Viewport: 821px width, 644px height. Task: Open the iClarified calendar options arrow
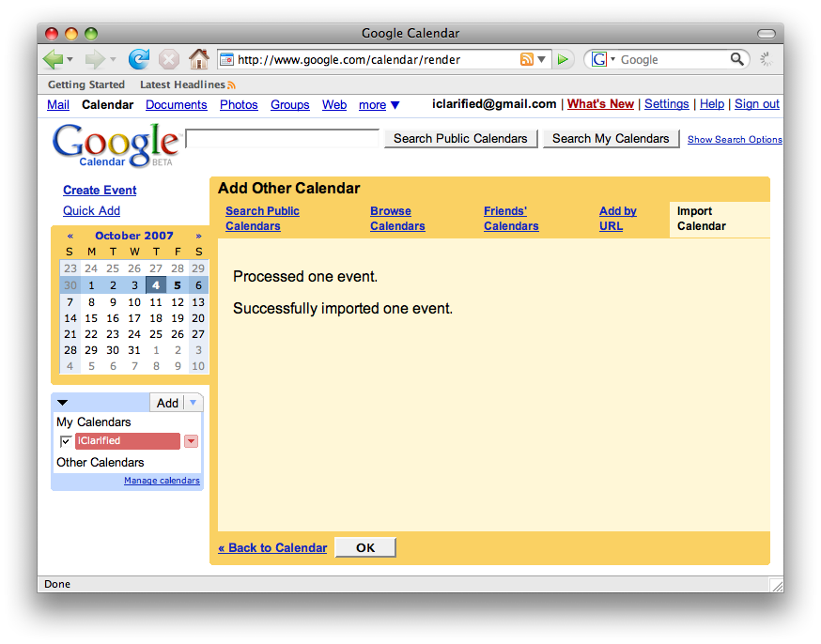coord(191,441)
